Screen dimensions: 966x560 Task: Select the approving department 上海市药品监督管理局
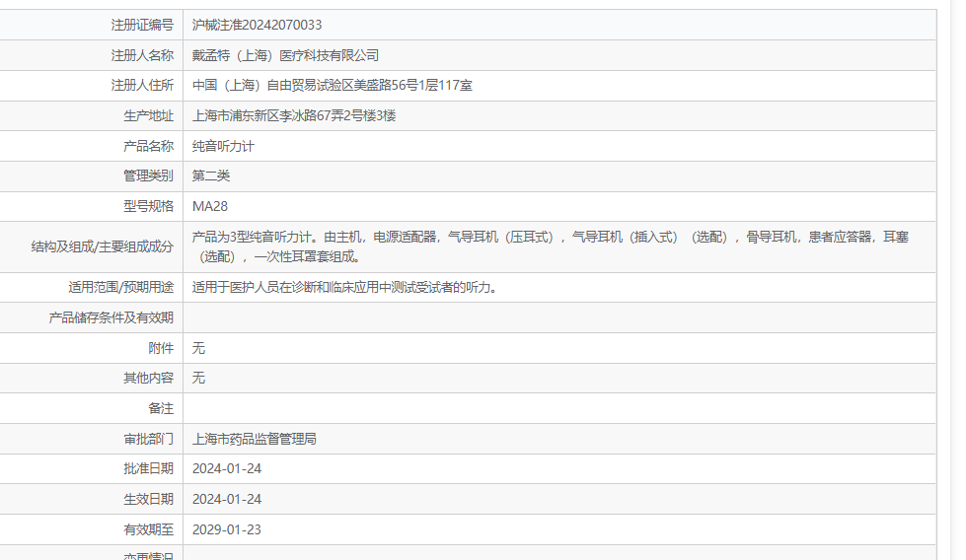point(254,439)
